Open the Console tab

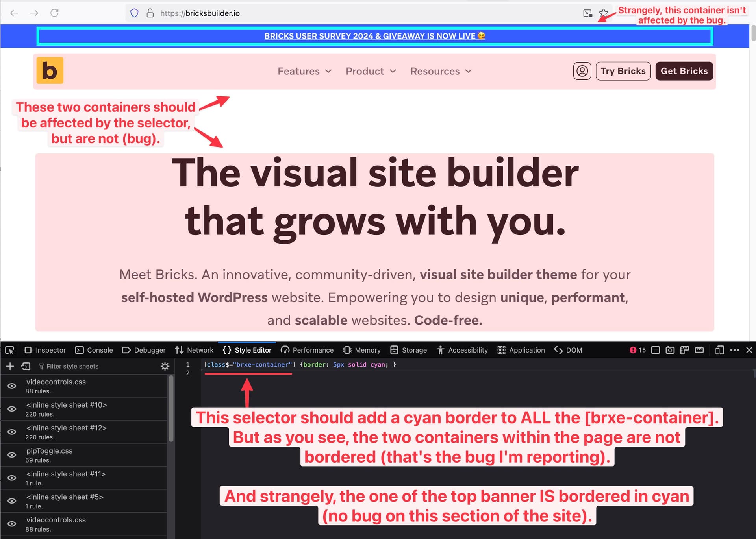[94, 350]
